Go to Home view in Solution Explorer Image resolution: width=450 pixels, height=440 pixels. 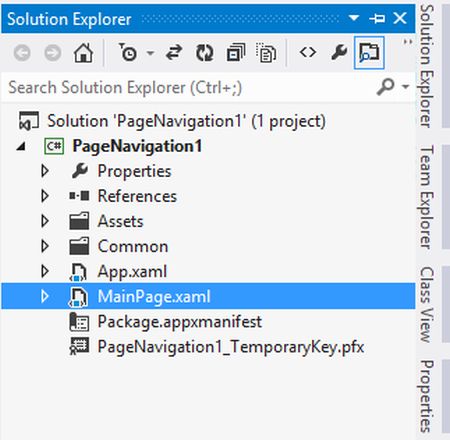click(83, 53)
